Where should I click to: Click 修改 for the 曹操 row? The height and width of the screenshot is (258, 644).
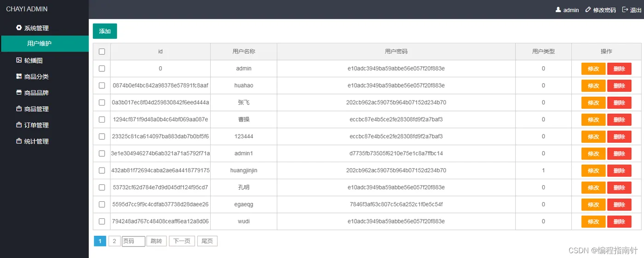pos(593,120)
